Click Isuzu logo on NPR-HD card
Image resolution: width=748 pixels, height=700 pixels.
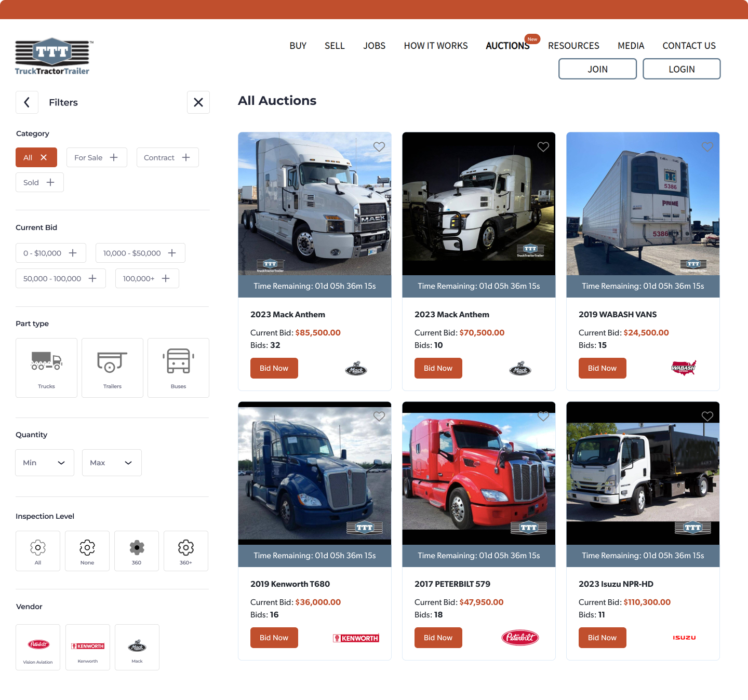click(x=684, y=638)
